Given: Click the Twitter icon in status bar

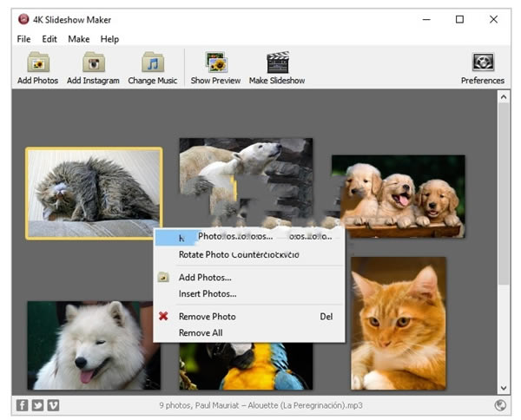Looking at the screenshot, I should pos(37,405).
